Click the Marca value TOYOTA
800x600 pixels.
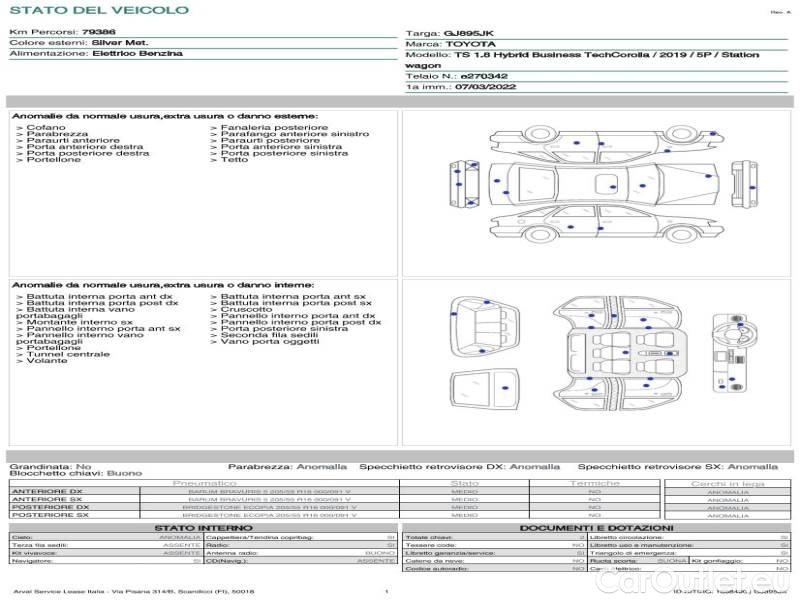point(470,44)
